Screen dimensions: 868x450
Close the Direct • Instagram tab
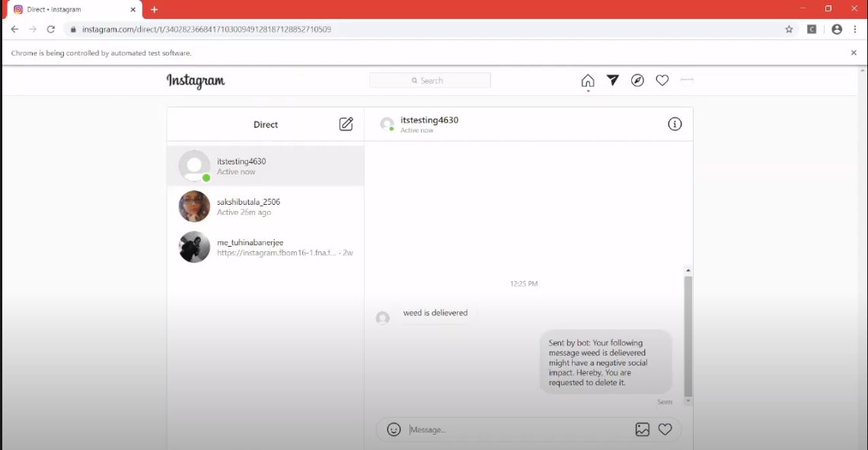(132, 9)
